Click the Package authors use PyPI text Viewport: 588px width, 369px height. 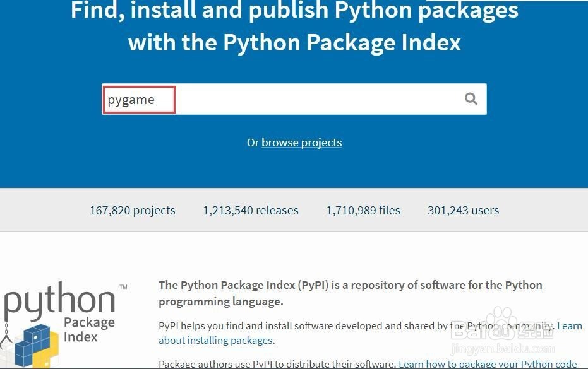click(x=277, y=364)
